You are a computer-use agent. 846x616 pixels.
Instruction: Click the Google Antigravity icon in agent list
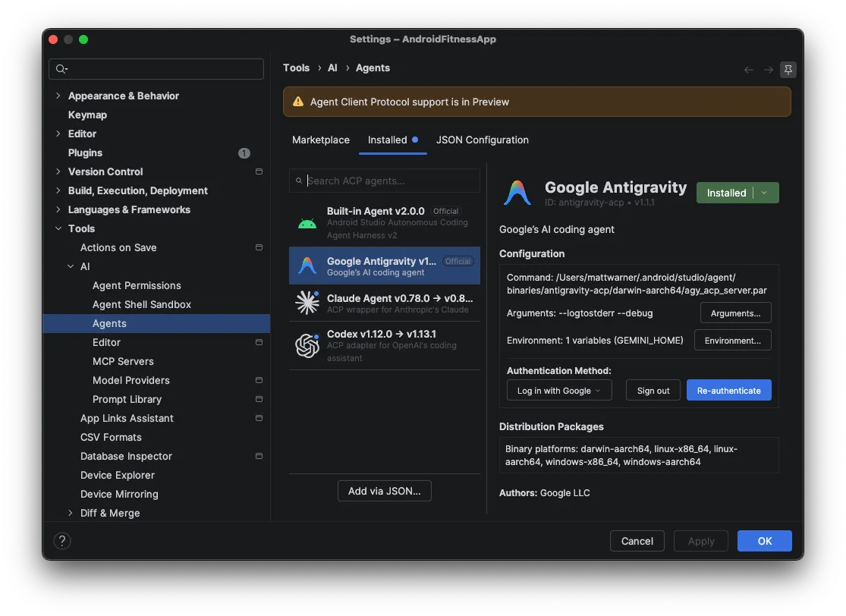(x=307, y=266)
